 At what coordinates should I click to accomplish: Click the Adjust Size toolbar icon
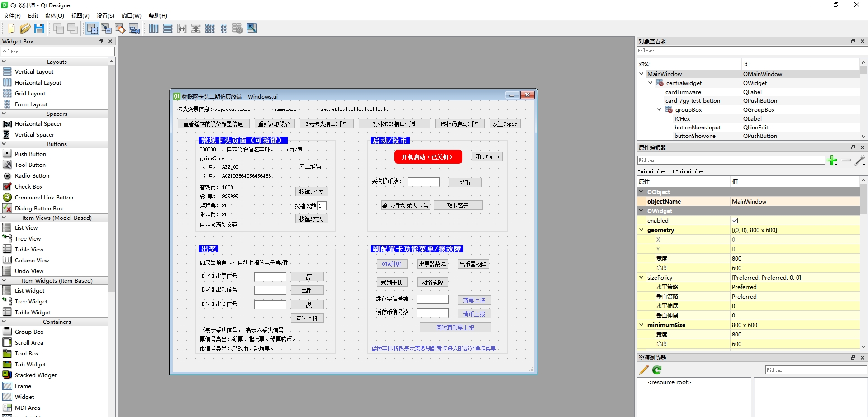coord(252,28)
